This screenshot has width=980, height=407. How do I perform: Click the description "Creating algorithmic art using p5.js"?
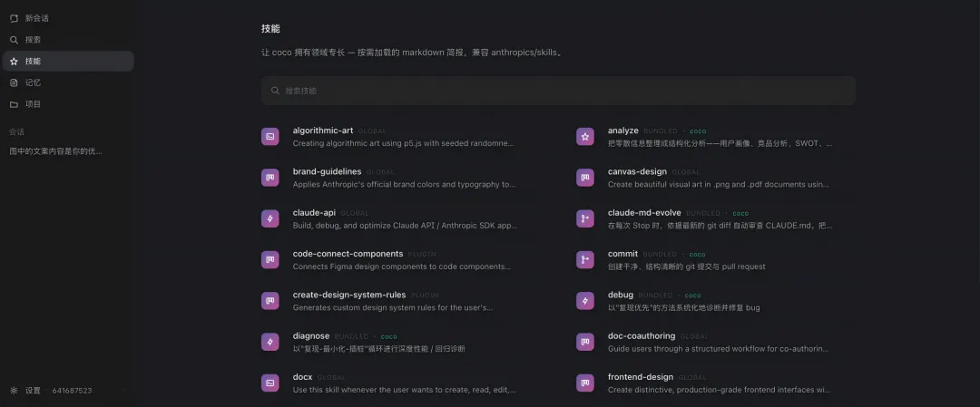click(403, 143)
